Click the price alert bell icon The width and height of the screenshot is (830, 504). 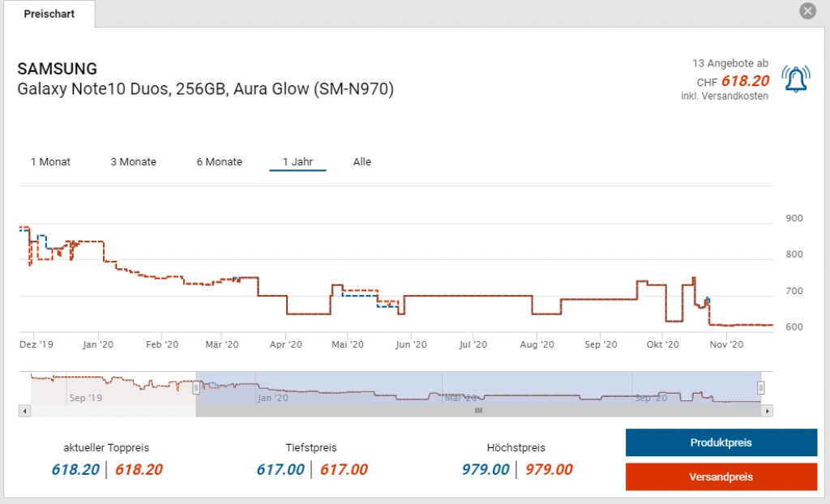(796, 79)
